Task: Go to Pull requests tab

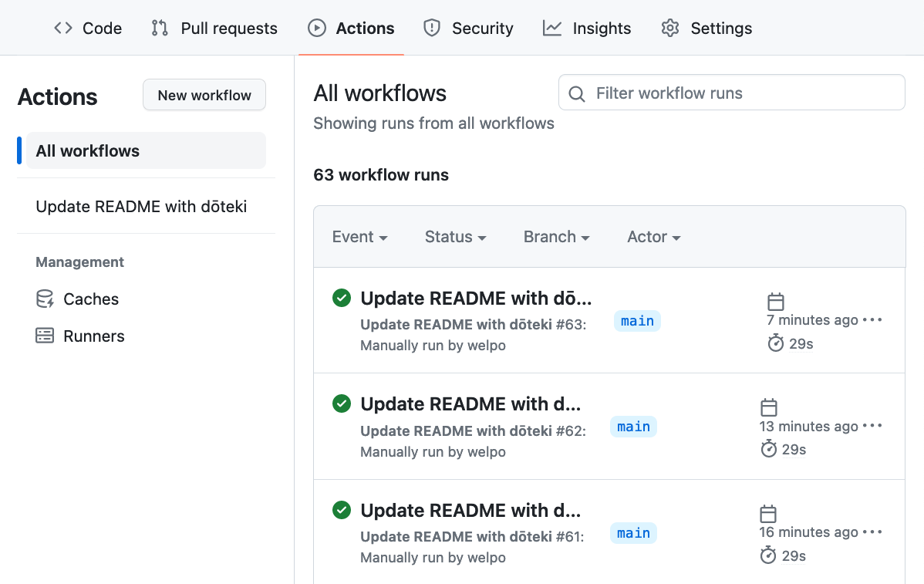Action: tap(214, 29)
